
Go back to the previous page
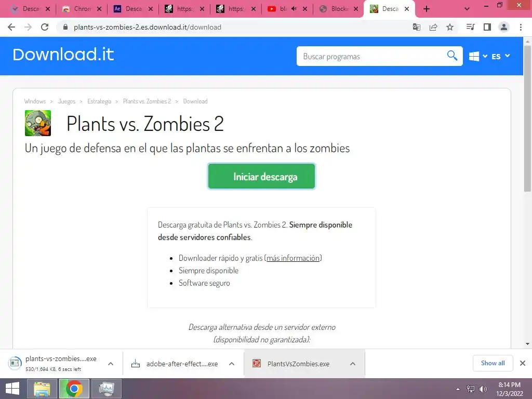[x=11, y=27]
